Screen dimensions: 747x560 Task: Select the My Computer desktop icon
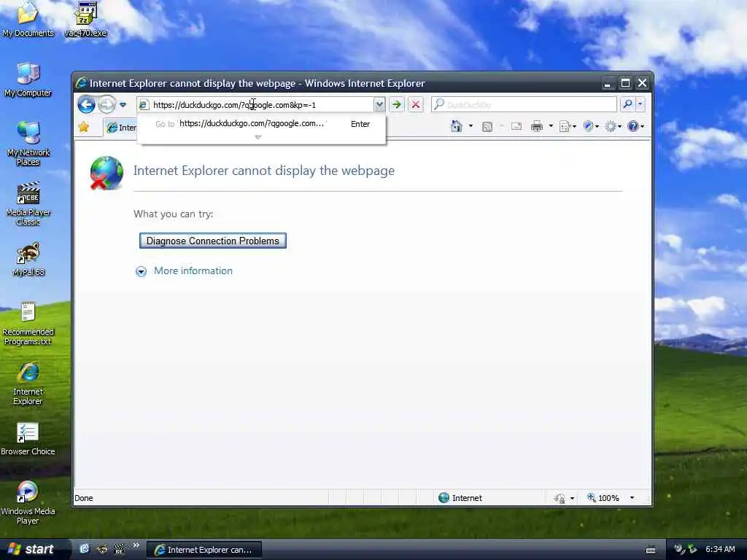pyautogui.click(x=28, y=80)
